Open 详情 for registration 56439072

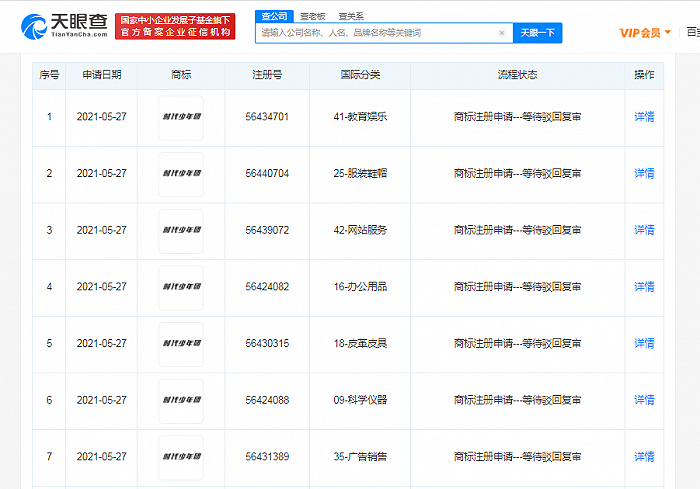[644, 230]
